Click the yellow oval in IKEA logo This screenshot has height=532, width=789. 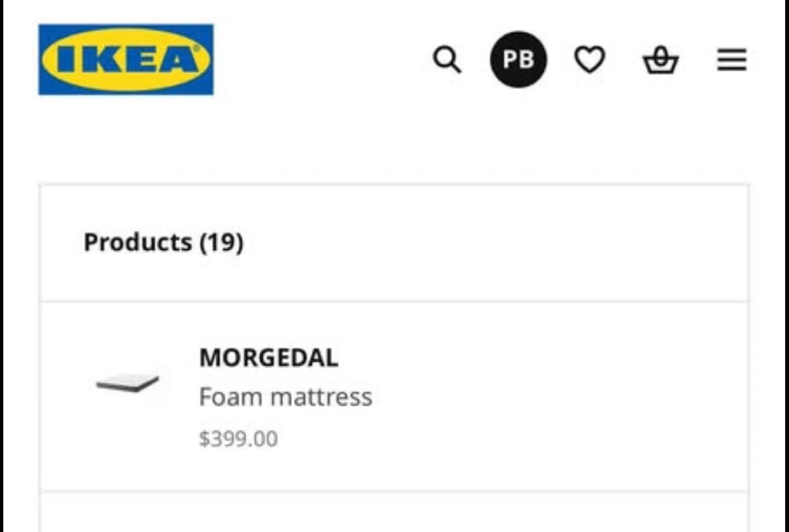(x=126, y=59)
